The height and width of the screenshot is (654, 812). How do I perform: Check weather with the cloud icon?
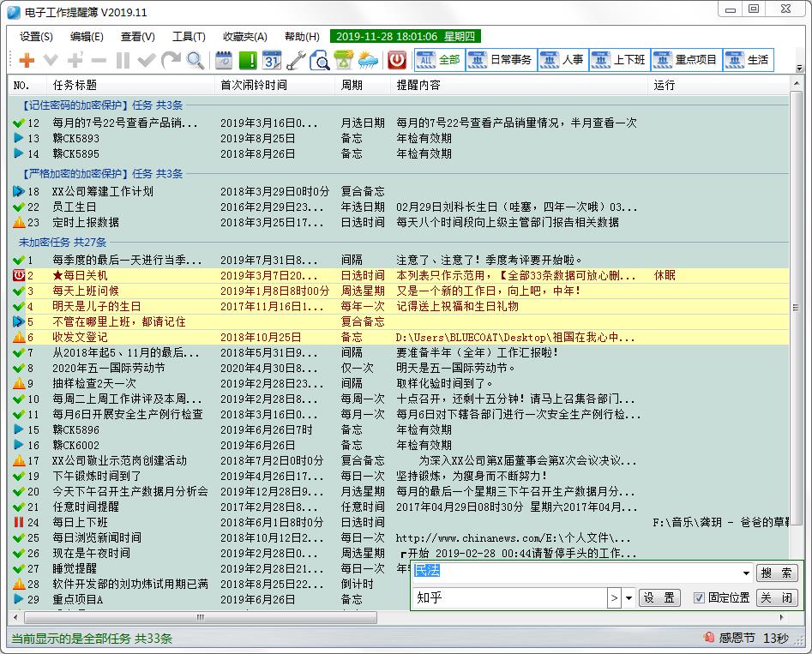(x=367, y=60)
